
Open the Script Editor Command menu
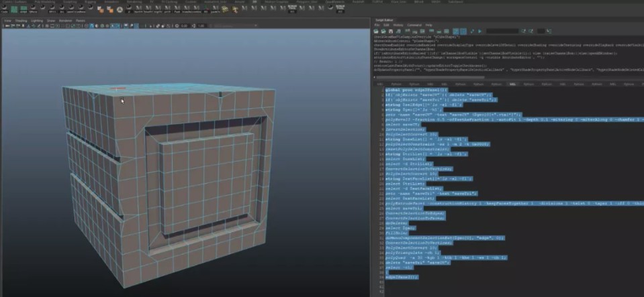414,25
